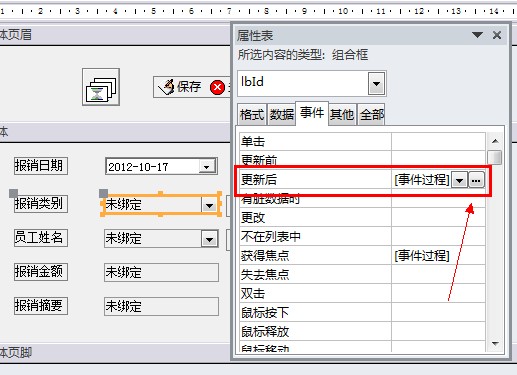Switch to the 格式 tab
This screenshot has height=375, width=517.
tap(252, 115)
